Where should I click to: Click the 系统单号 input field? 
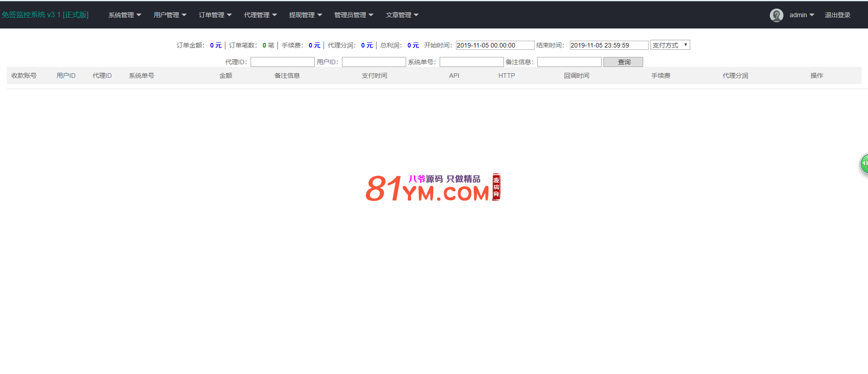tap(472, 62)
